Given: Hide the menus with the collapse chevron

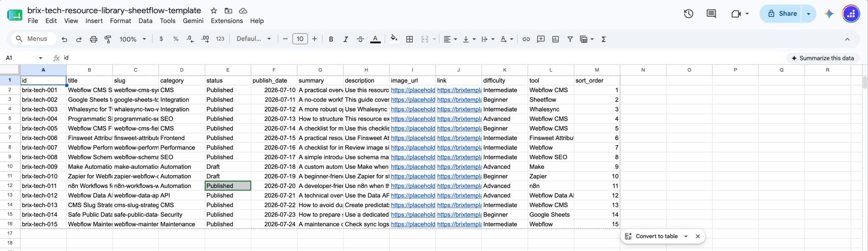Looking at the screenshot, I should pos(847,39).
